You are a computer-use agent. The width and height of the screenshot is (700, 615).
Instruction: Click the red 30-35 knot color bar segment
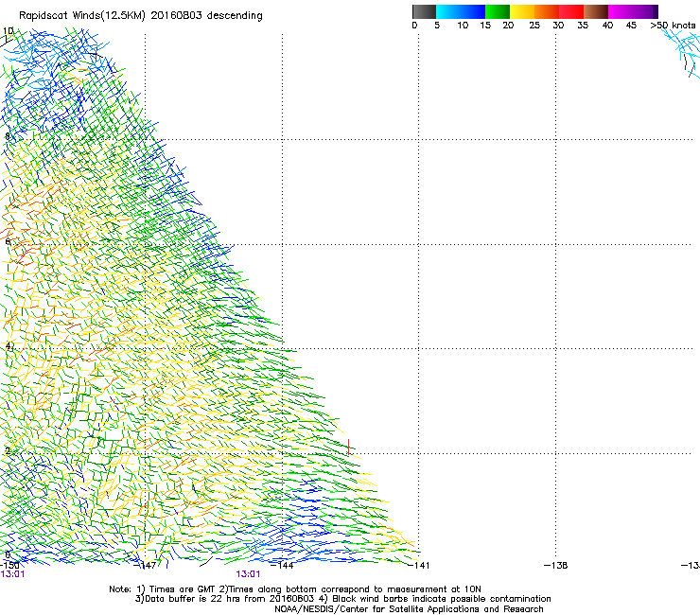point(571,11)
